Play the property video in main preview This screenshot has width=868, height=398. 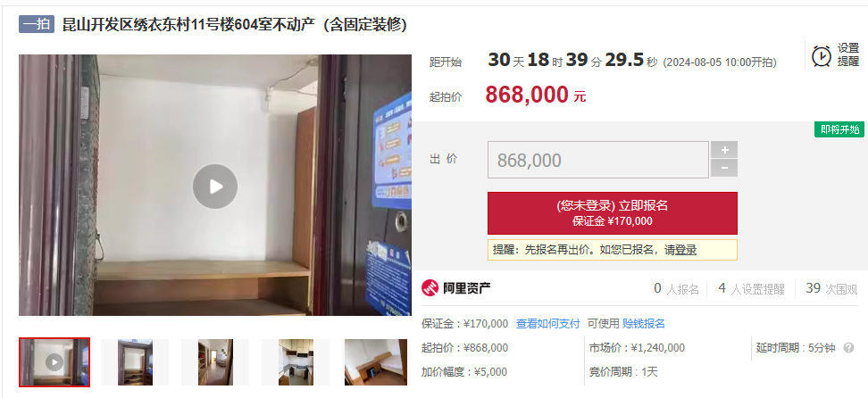[215, 187]
